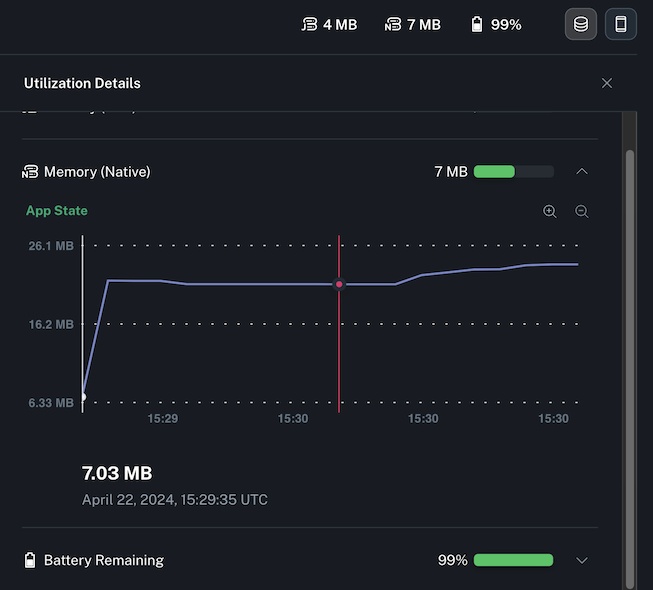Image resolution: width=653 pixels, height=590 pixels.
Task: Toggle the phone device view button
Action: pyautogui.click(x=620, y=24)
